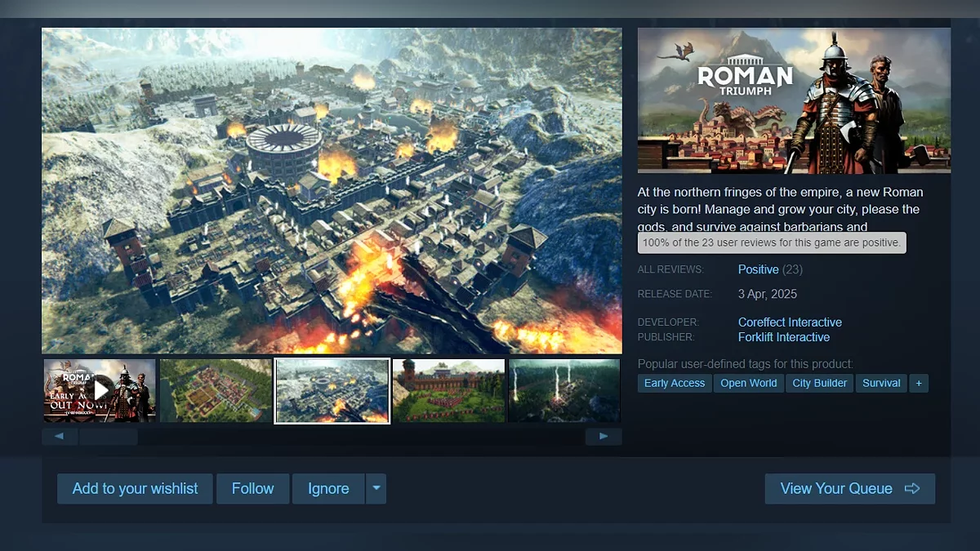Select the farm fields screenshot thumbnail
The image size is (980, 551).
216,390
